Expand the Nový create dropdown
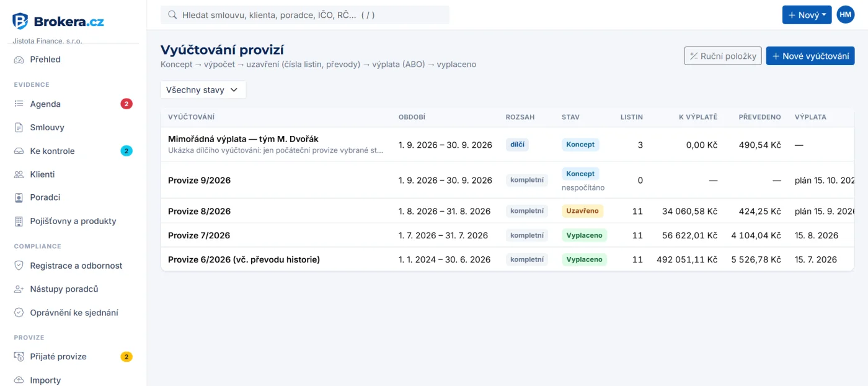 point(807,15)
